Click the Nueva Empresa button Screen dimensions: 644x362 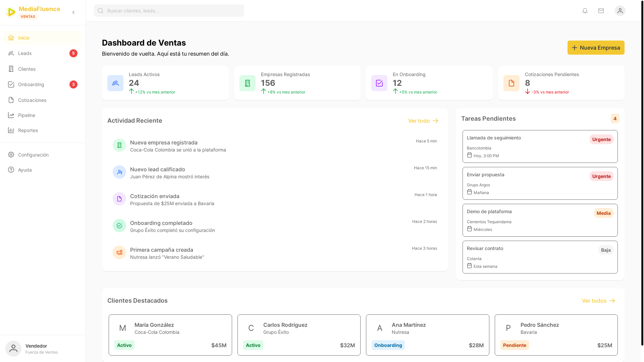coord(596,48)
